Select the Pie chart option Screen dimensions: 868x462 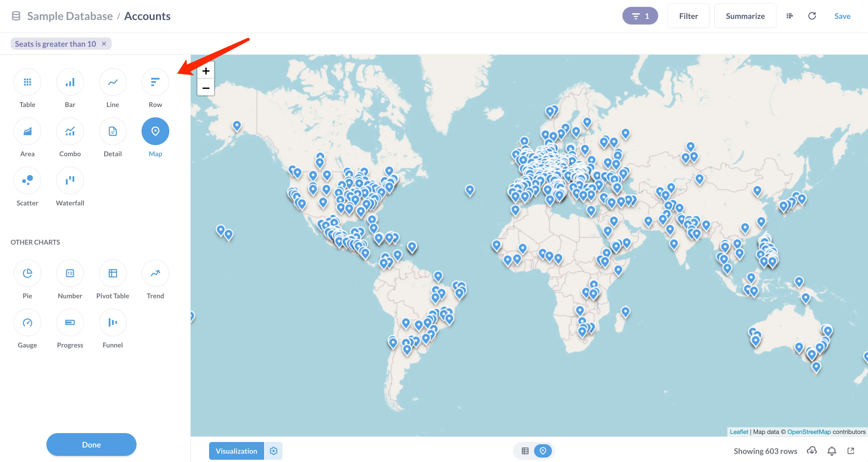pyautogui.click(x=27, y=273)
